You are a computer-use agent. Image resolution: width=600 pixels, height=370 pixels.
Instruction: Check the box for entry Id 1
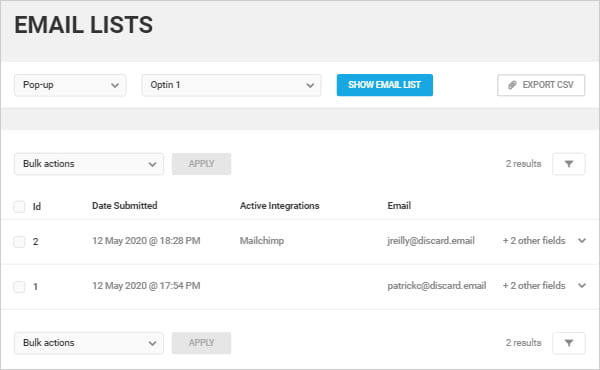[19, 287]
